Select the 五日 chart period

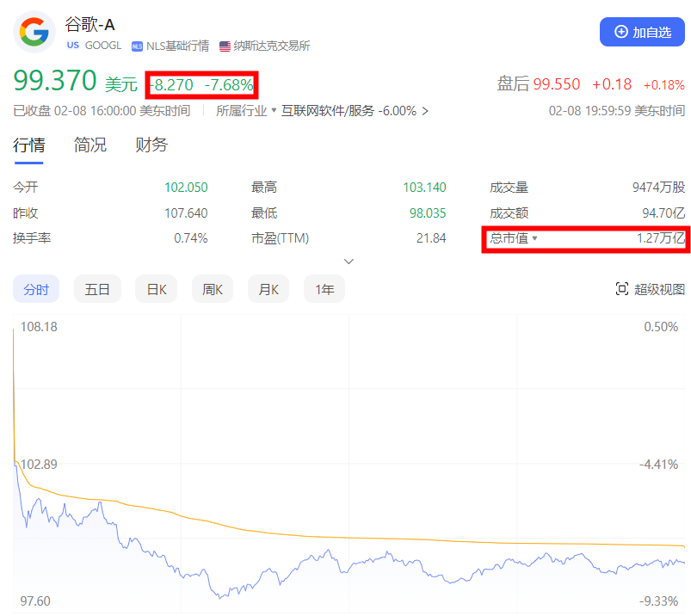pyautogui.click(x=97, y=289)
